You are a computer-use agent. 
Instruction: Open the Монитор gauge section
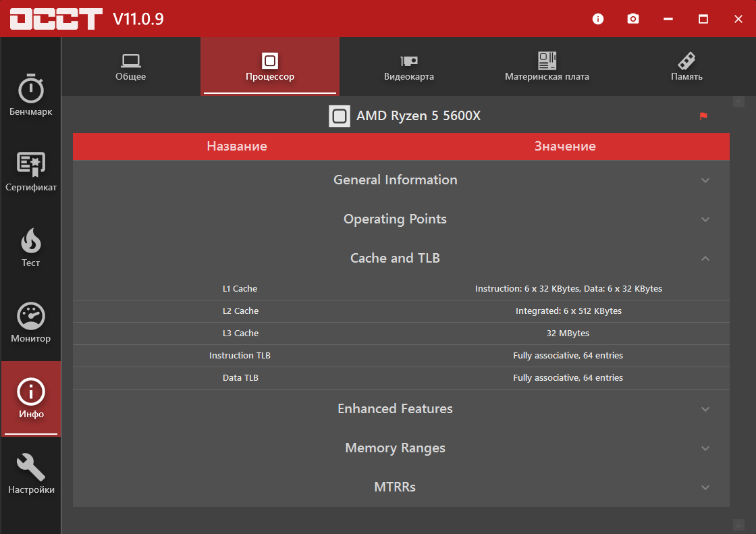30,323
